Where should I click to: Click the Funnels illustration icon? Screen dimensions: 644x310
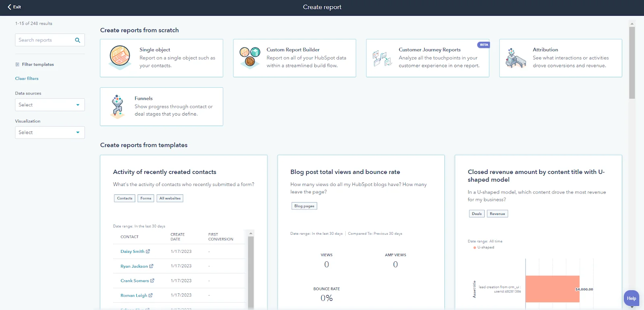coord(118,107)
